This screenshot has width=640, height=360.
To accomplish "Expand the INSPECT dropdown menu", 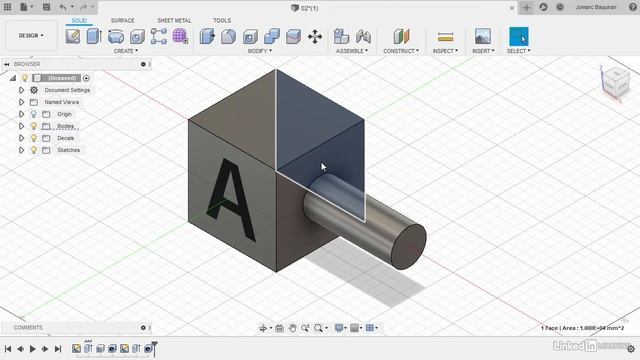I will click(445, 51).
